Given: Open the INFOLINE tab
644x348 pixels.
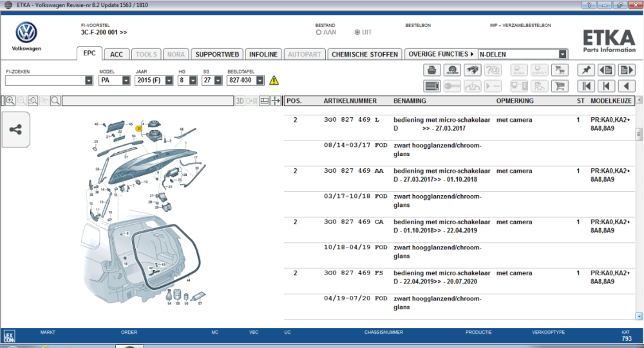Looking at the screenshot, I should click(x=263, y=54).
